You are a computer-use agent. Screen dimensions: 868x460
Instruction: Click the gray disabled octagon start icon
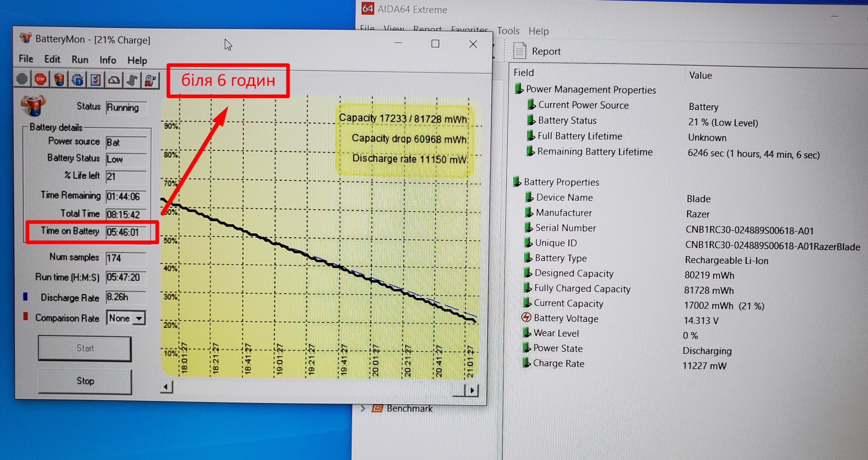tap(22, 79)
